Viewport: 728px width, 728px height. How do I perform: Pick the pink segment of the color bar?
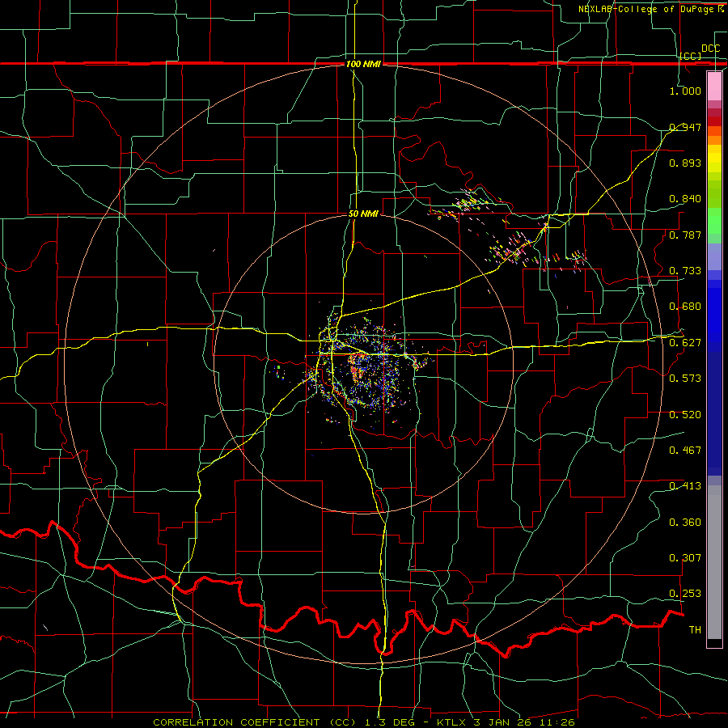(714, 87)
